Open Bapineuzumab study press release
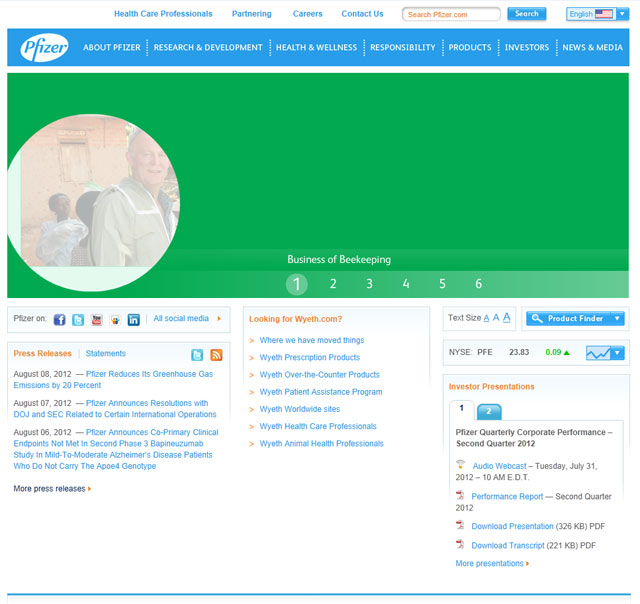This screenshot has height=604, width=640. pos(116,449)
